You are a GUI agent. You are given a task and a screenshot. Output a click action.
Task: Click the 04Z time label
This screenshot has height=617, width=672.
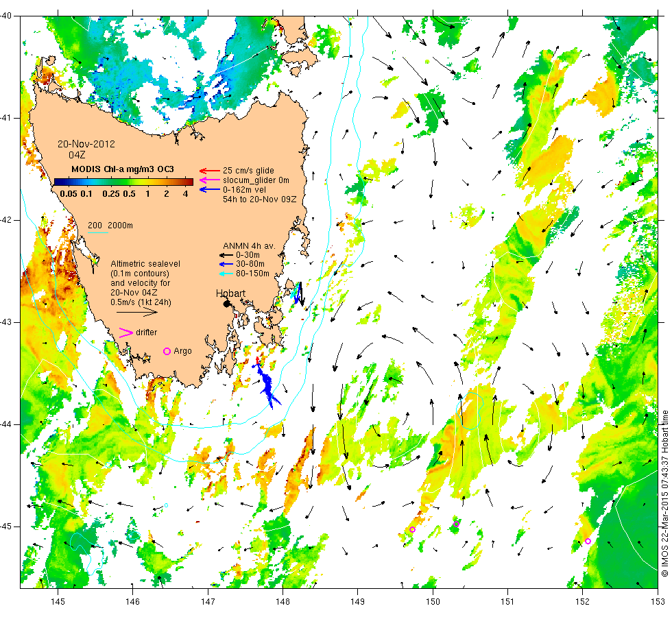pos(77,155)
